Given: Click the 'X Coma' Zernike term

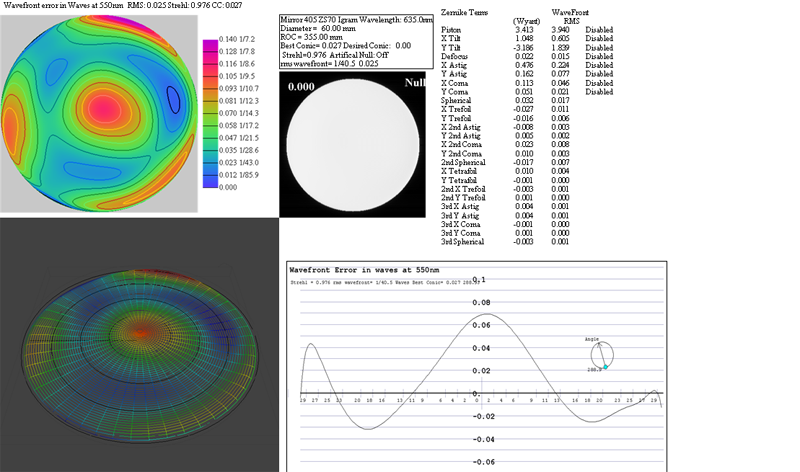Looking at the screenshot, I should [x=454, y=83].
